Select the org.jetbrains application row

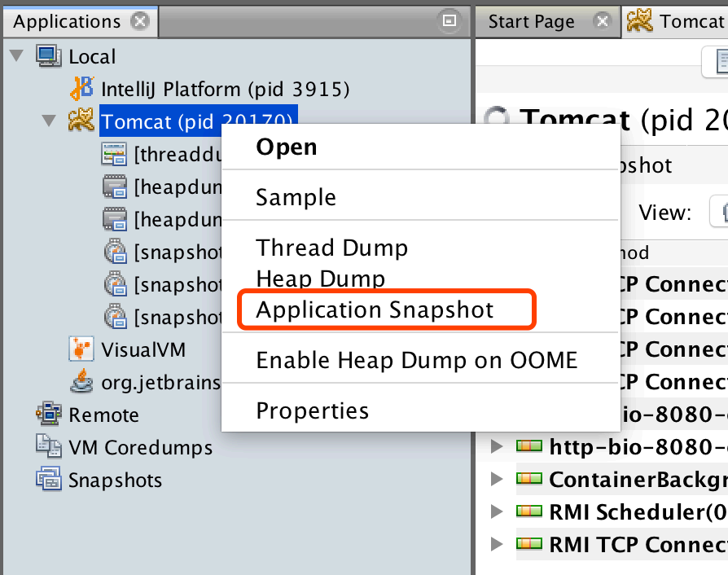coord(160,382)
